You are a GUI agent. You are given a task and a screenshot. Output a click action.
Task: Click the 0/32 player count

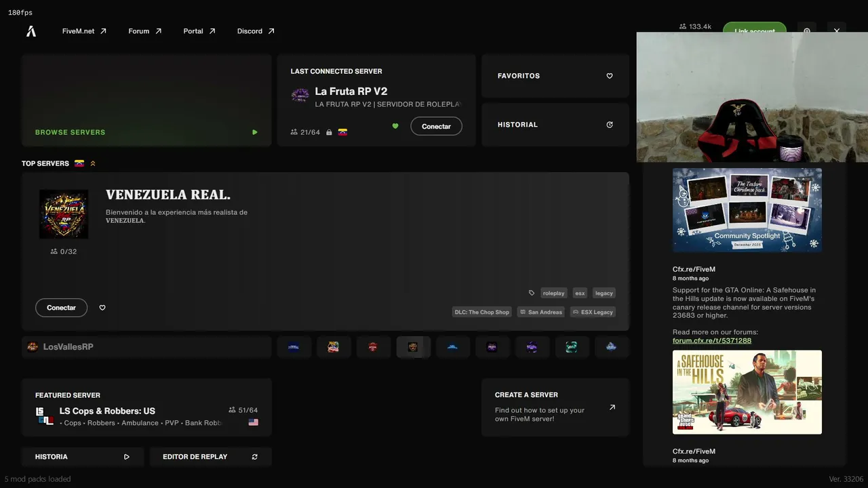[64, 251]
